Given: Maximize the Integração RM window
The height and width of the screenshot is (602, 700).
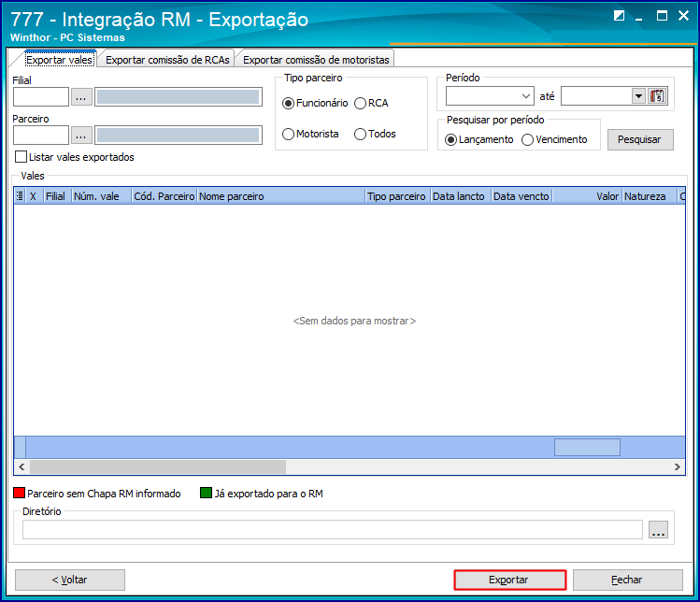Looking at the screenshot, I should point(662,16).
